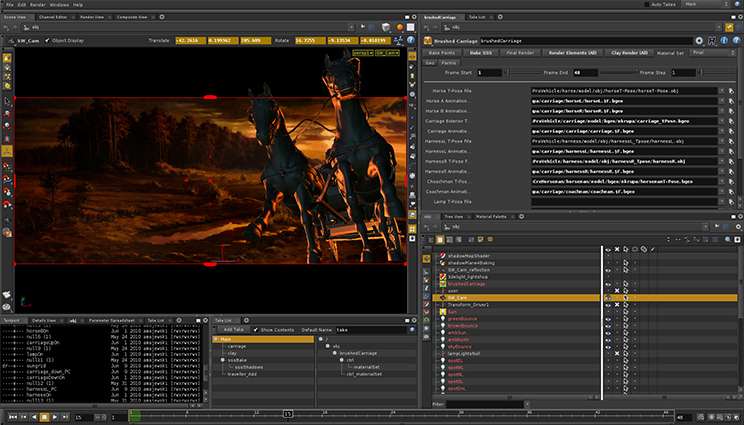744x425 pixels.
Task: Open file chooser for Horse T-Pose File
Action: point(731,91)
